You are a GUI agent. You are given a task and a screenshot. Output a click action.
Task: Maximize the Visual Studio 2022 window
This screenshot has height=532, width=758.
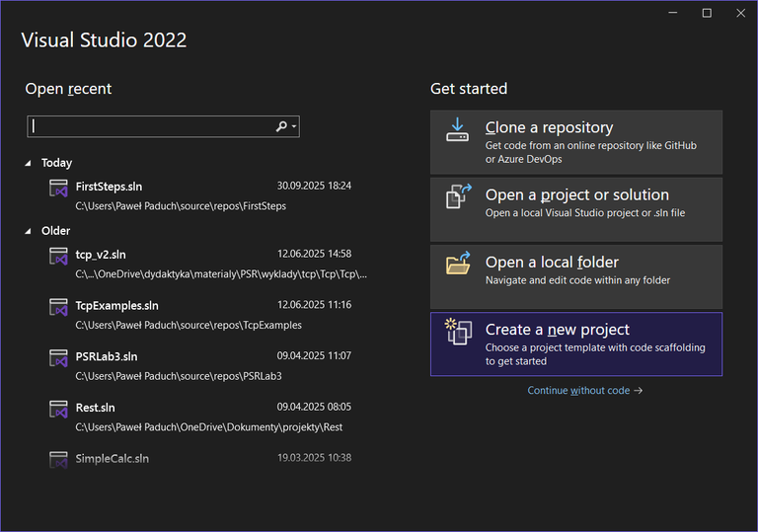click(707, 13)
